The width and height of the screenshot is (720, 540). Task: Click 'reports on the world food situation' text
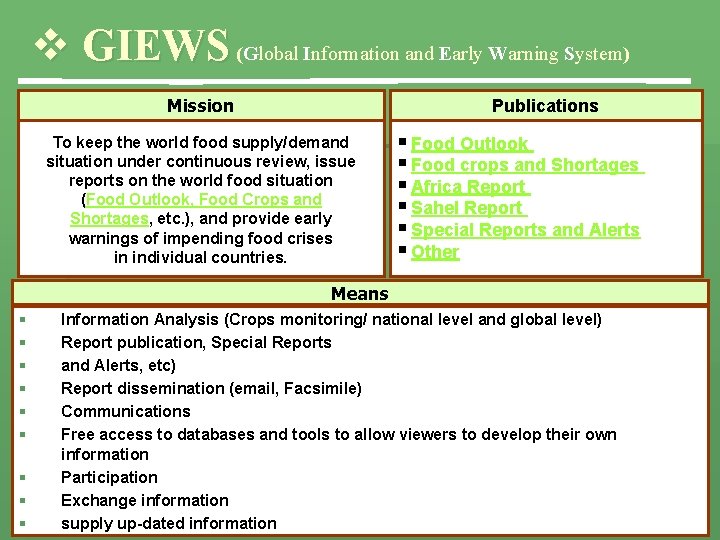(x=201, y=180)
